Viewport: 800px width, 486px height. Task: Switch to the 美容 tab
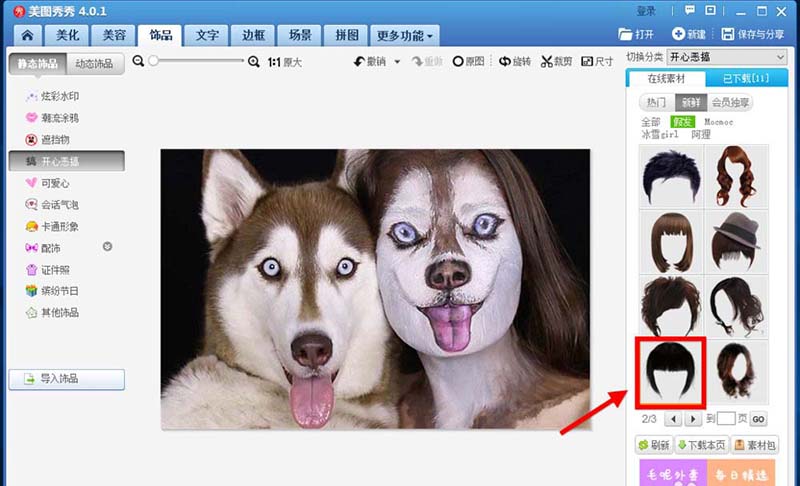114,35
